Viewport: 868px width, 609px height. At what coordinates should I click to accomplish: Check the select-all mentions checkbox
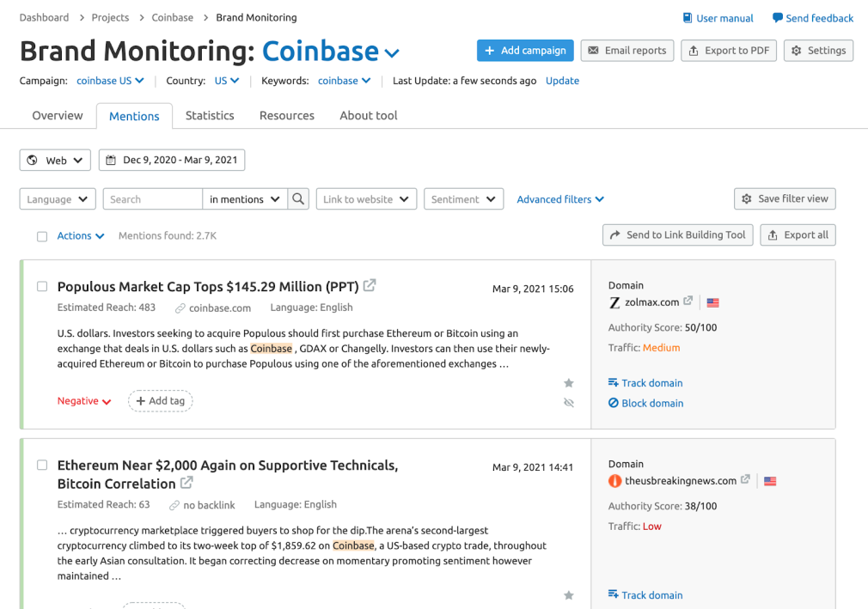[42, 236]
